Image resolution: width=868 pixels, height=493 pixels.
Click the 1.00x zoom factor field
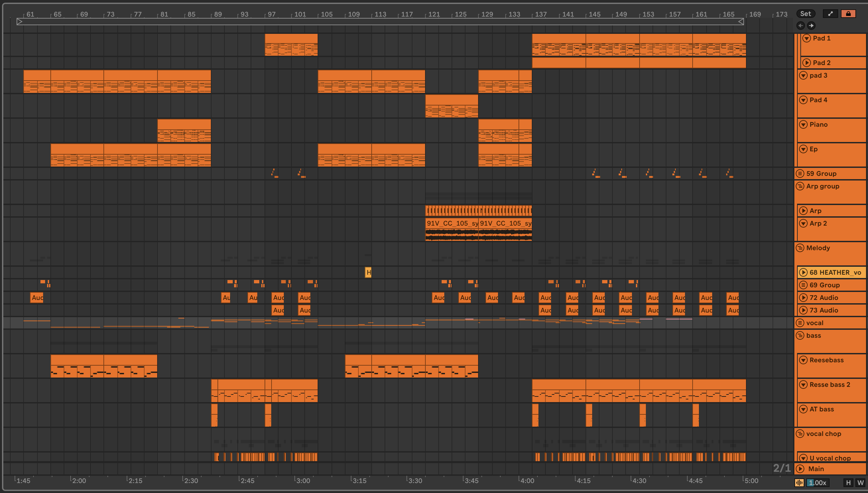pos(817,482)
